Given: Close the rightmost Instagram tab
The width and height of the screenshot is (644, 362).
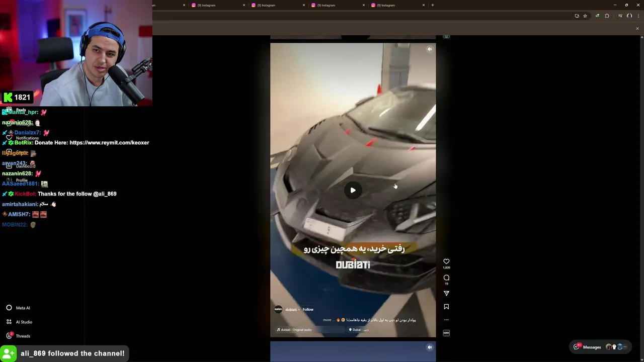Looking at the screenshot, I should 424,5.
